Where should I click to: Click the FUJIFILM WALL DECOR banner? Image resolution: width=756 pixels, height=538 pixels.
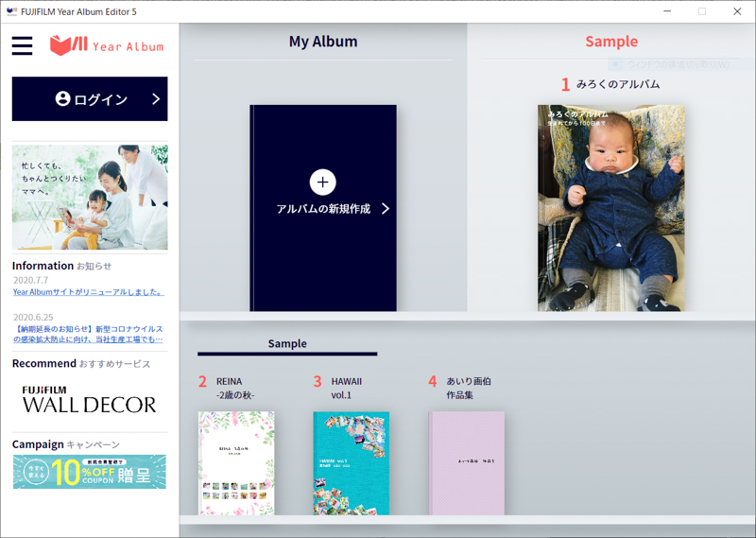pyautogui.click(x=89, y=400)
